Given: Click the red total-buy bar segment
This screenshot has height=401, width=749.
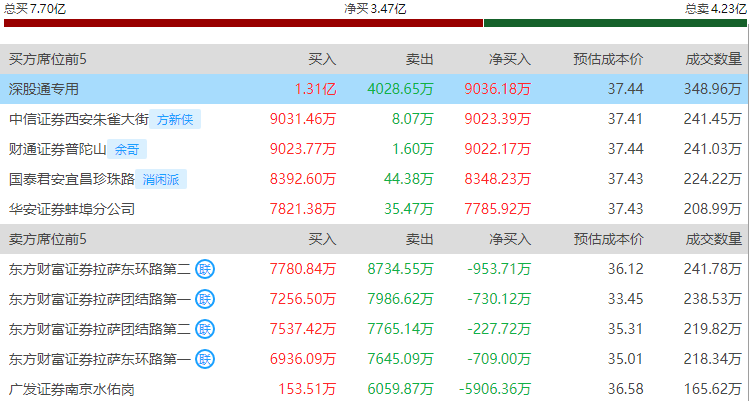Looking at the screenshot, I should 244,23.
